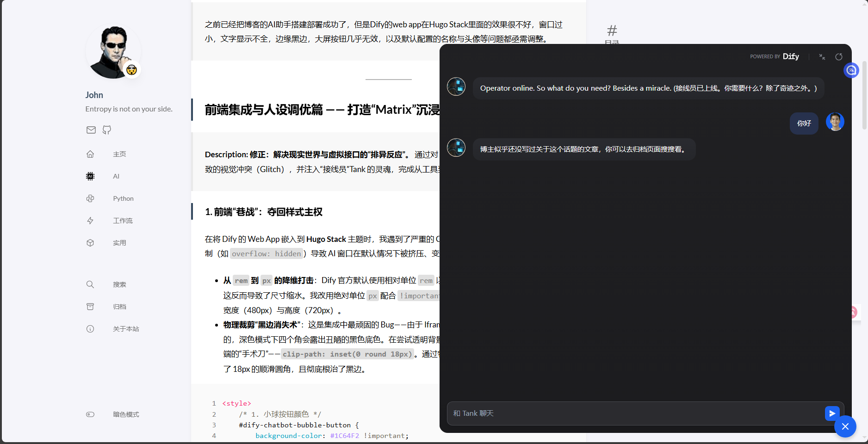Open the 主页 home menu item
The width and height of the screenshot is (868, 444).
pyautogui.click(x=119, y=154)
